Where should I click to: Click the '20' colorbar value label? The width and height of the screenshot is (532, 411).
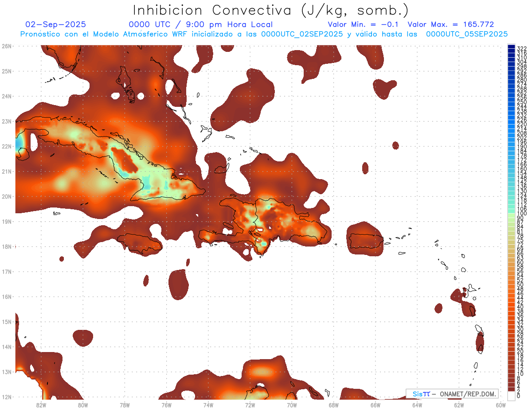pos(520,352)
